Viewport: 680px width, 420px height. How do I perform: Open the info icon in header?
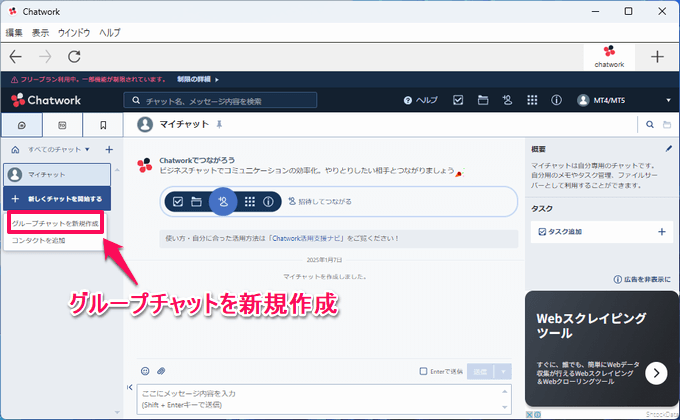[x=556, y=100]
